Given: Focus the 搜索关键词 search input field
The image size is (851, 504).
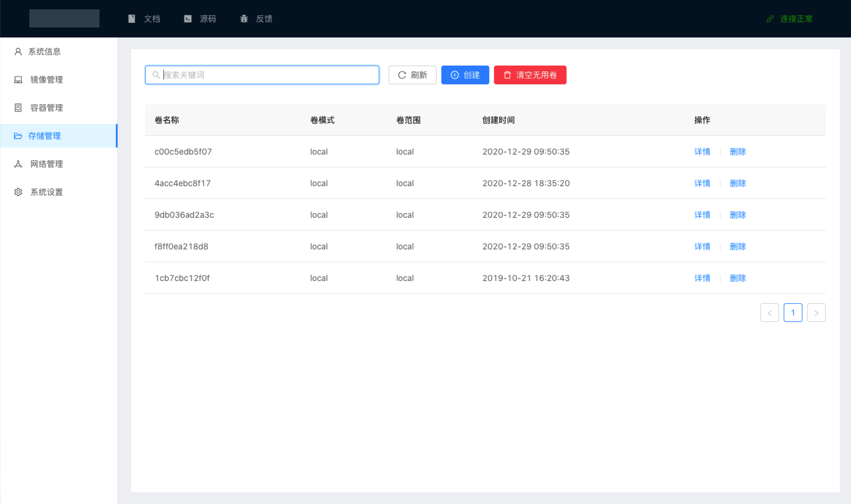Looking at the screenshot, I should click(268, 75).
